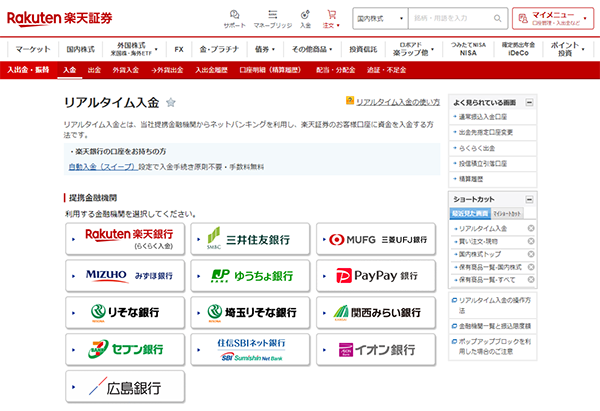Remove 保有商品一覧-すべて shortcut entry
Image resolution: width=600 pixels, height=411 pixels.
coord(531,279)
